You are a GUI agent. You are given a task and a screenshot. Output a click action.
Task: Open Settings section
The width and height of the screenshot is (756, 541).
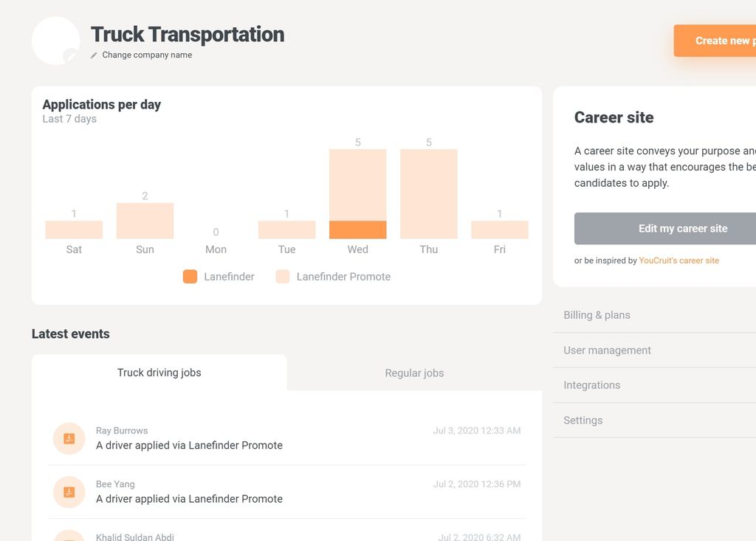point(655,420)
